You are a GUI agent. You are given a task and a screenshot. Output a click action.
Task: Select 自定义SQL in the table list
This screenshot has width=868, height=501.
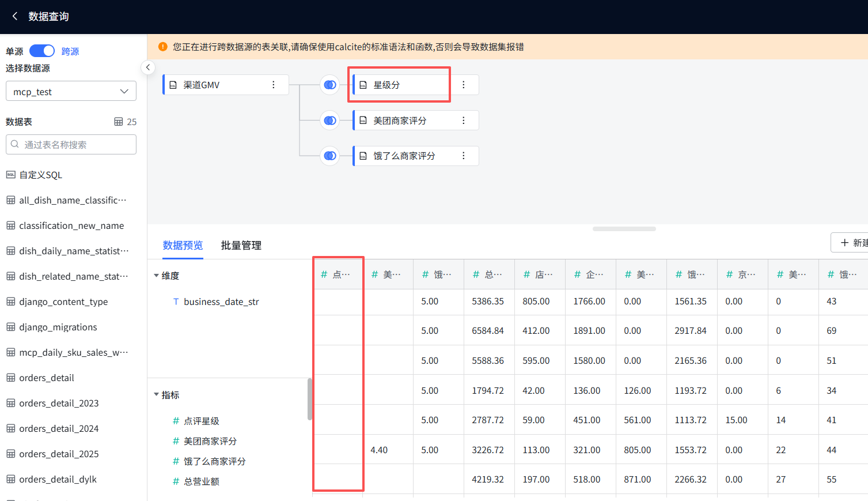click(40, 175)
